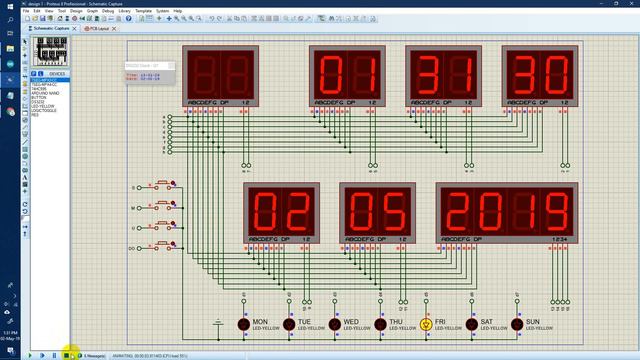Click the push button labeled M
This screenshot has height=360, width=640.
(163, 205)
